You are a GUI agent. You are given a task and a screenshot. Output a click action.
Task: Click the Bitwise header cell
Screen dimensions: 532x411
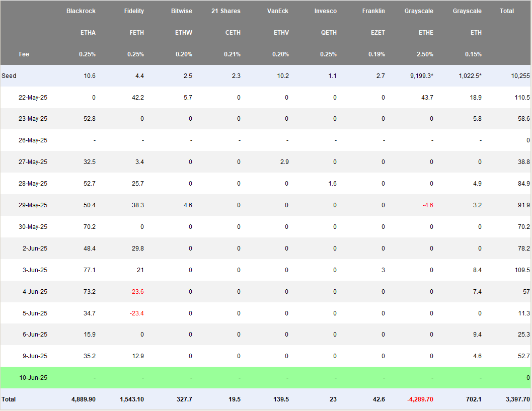click(182, 11)
